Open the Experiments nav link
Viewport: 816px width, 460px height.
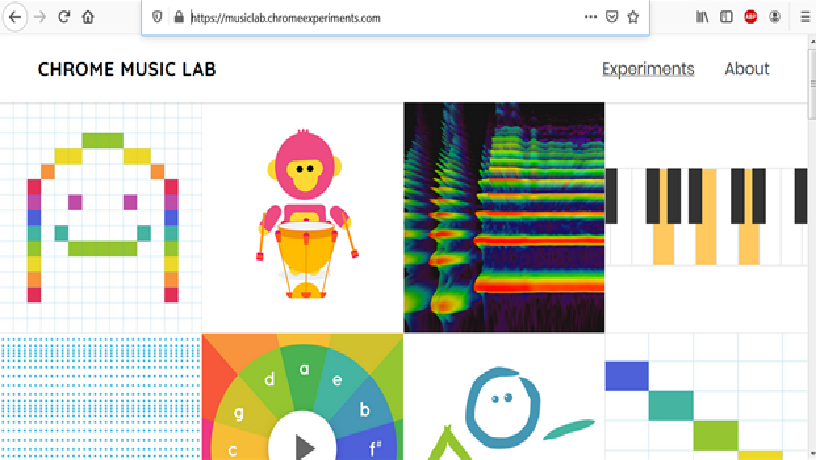[647, 69]
